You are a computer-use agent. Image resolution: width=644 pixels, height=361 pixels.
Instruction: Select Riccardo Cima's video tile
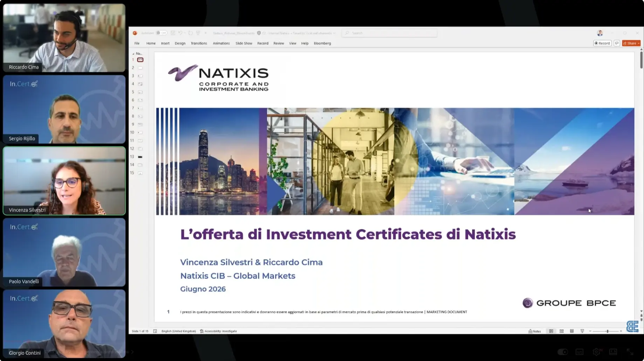[x=64, y=38]
